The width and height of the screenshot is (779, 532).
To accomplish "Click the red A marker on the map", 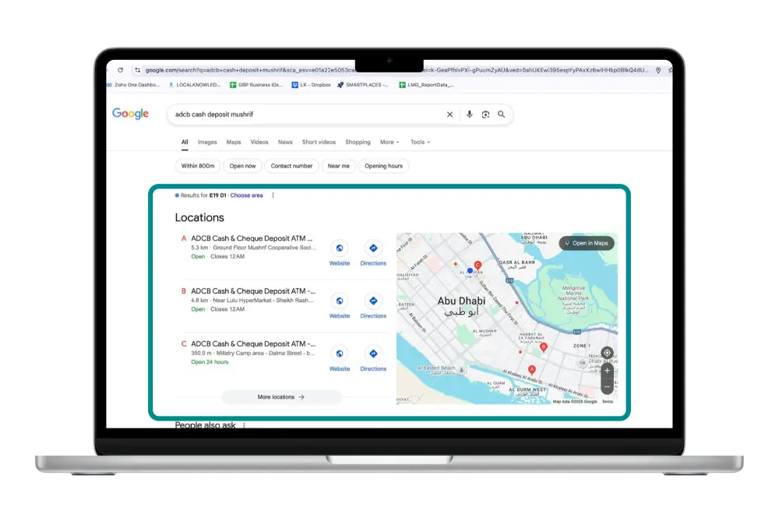I will 531,369.
